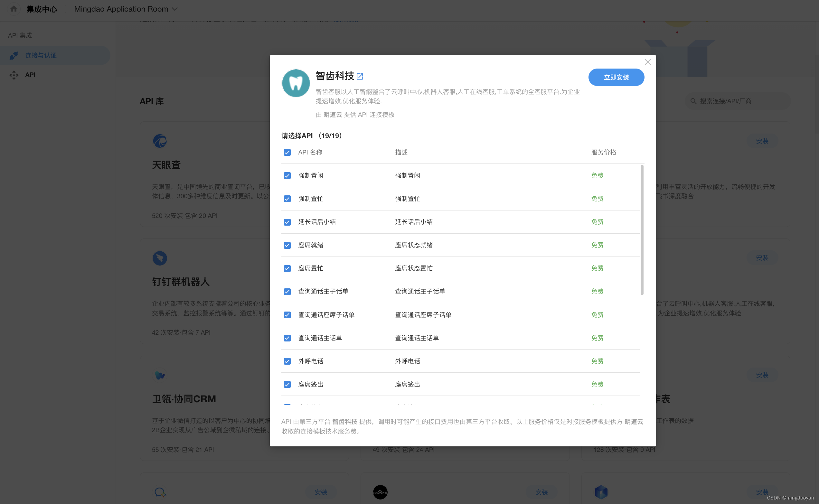This screenshot has width=819, height=504.
Task: Uncheck the 强制置闲 API checkbox
Action: point(287,175)
